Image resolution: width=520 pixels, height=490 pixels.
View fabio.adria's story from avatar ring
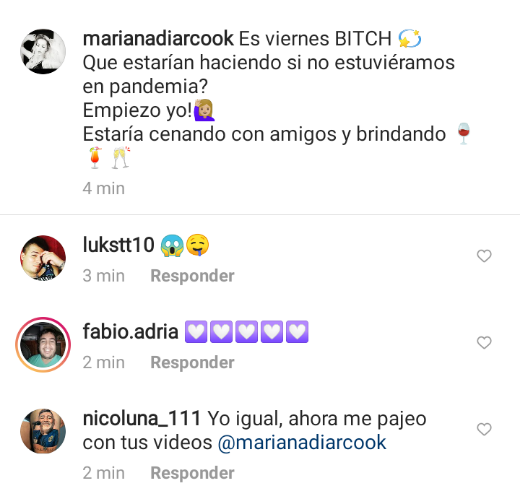pyautogui.click(x=43, y=344)
